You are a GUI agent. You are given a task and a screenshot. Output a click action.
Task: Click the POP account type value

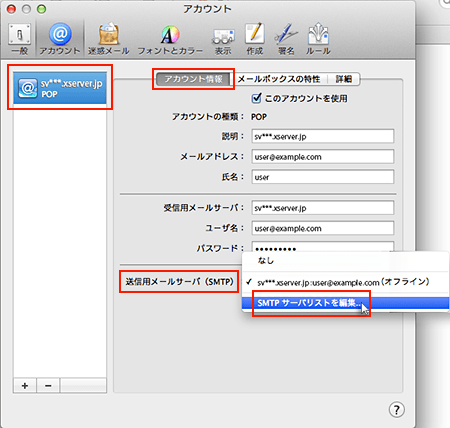pos(259,117)
